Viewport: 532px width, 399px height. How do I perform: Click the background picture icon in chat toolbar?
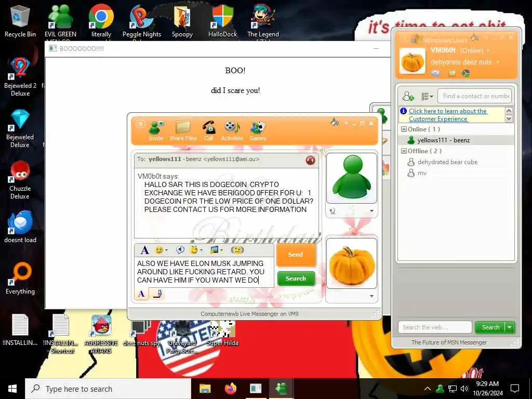[214, 250]
